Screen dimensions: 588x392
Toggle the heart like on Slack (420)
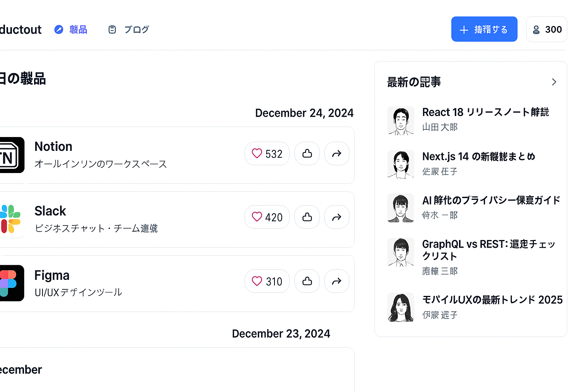coord(267,217)
